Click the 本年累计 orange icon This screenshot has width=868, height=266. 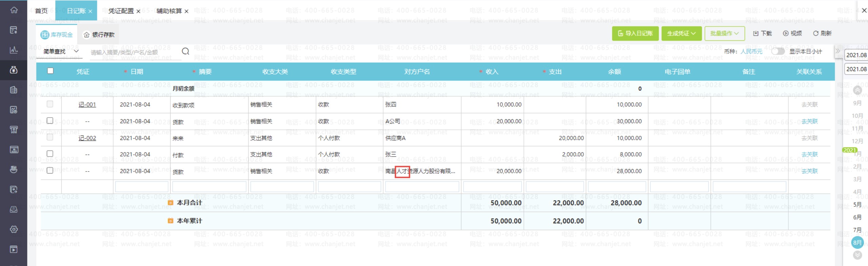click(x=171, y=221)
